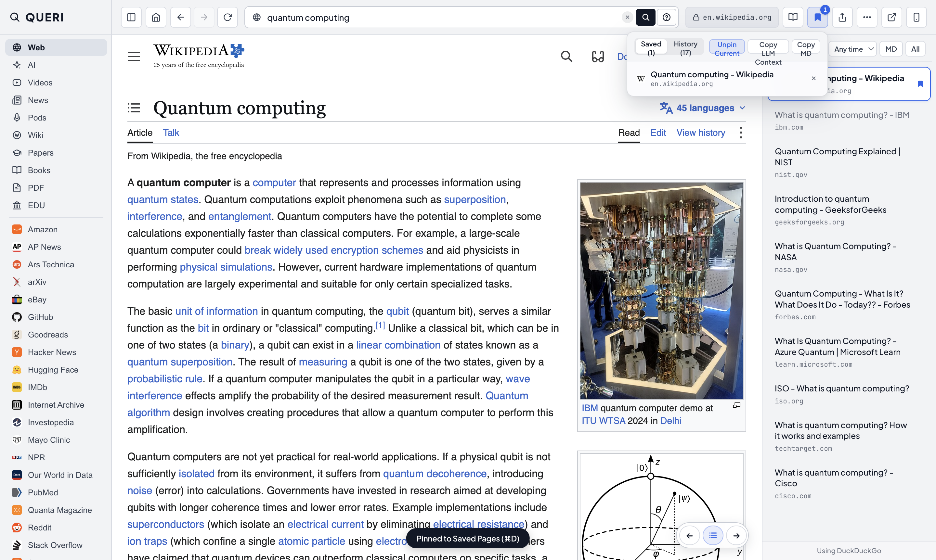Open the more options ellipsis menu
936x560 pixels.
click(867, 17)
